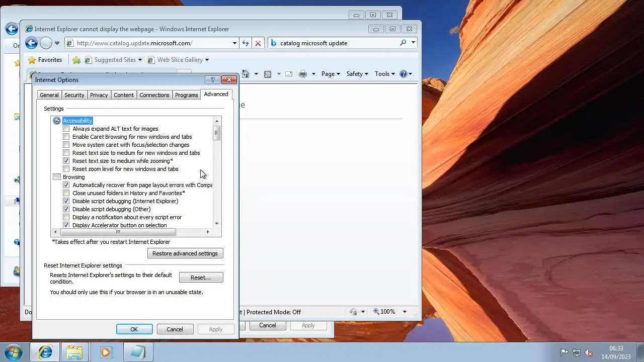Check Move system caret with focus changes
This screenshot has width=644, height=362.
[66, 145]
